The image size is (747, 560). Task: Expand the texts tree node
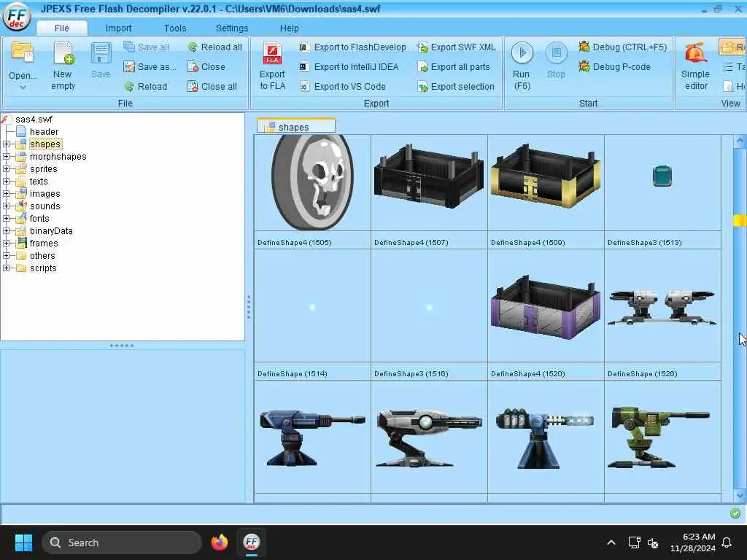pyautogui.click(x=6, y=181)
